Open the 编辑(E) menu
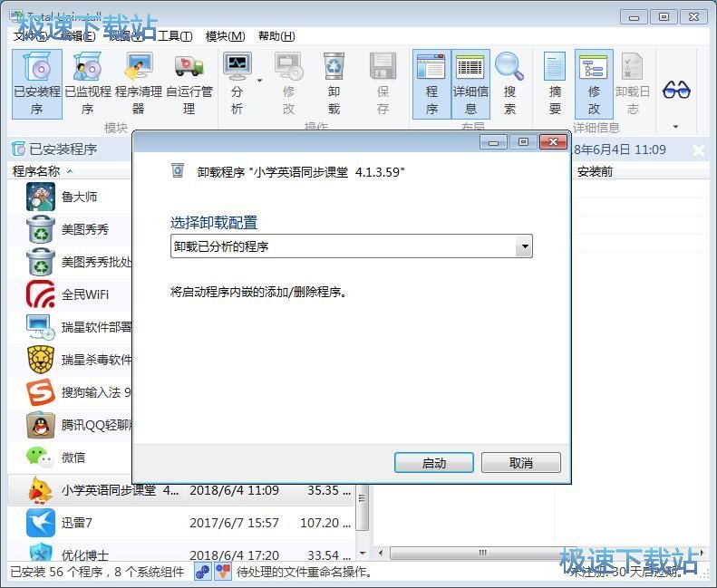Screen dimensions: 717x588 pos(78,36)
